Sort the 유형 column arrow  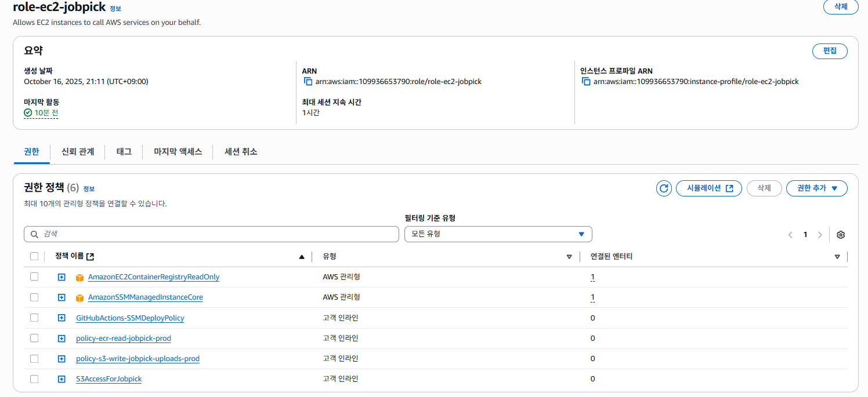click(x=569, y=257)
